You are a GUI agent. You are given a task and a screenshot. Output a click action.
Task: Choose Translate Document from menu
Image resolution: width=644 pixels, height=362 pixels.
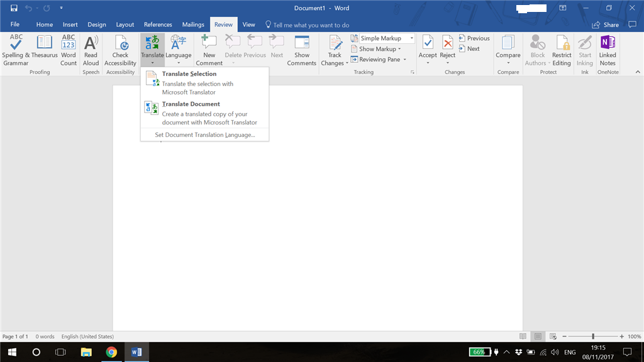tap(204, 113)
